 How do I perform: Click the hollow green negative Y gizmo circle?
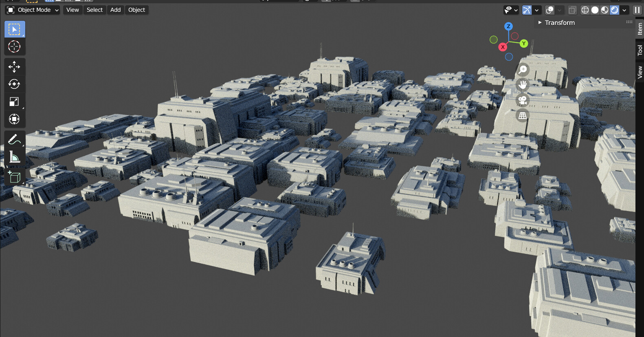click(493, 40)
